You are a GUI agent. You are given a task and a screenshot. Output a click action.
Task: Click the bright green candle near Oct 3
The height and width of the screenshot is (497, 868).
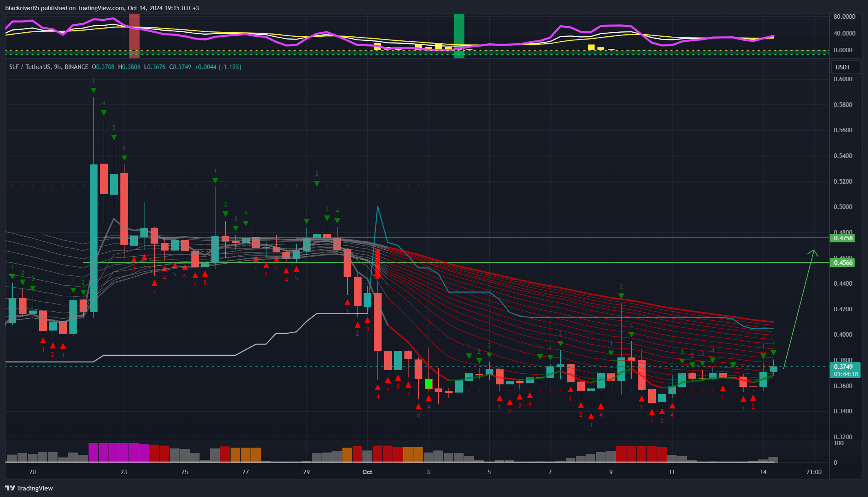pyautogui.click(x=428, y=384)
